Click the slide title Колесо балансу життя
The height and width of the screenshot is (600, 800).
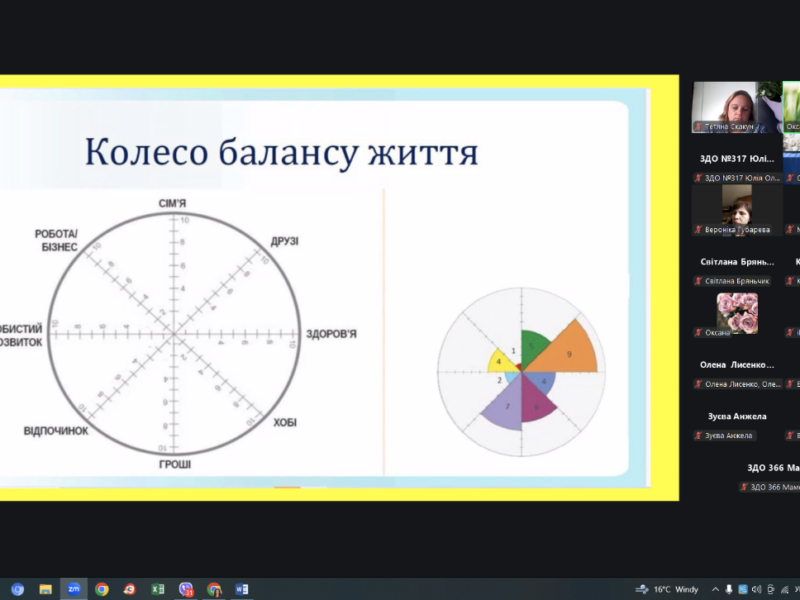point(281,152)
